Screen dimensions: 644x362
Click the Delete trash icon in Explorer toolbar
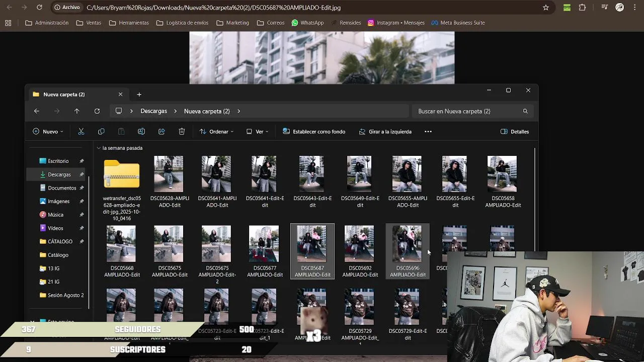(x=182, y=132)
